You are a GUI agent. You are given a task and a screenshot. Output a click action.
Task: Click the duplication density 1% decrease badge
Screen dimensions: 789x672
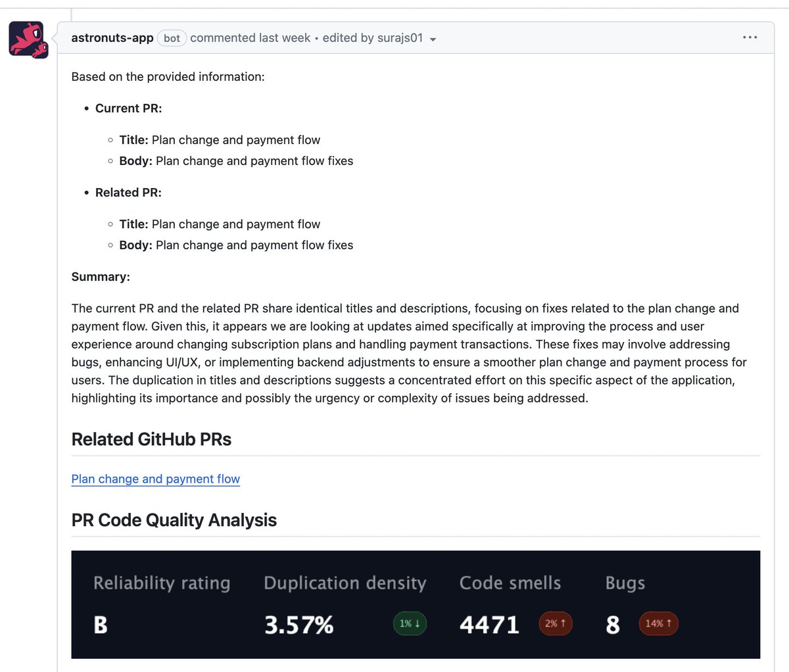pyautogui.click(x=409, y=623)
